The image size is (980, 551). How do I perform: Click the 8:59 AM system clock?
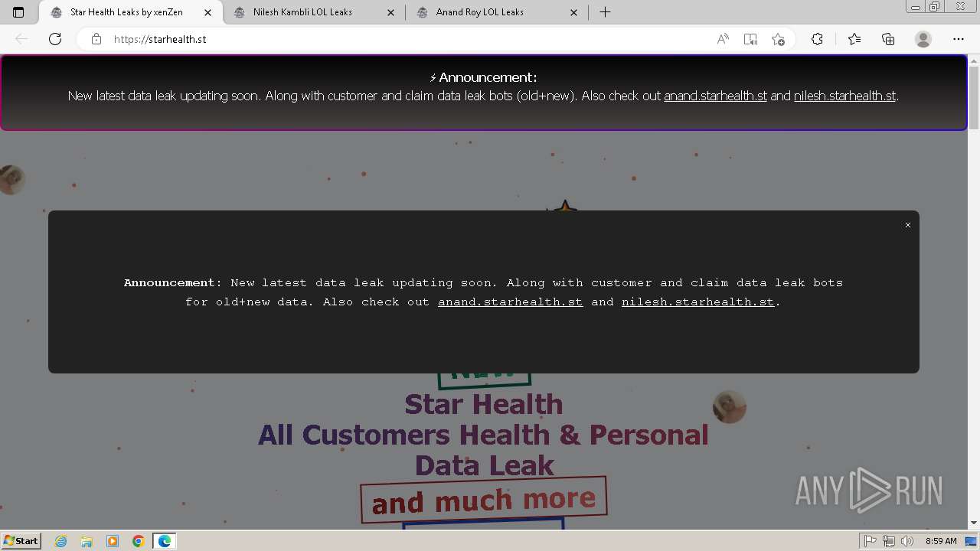(x=941, y=541)
